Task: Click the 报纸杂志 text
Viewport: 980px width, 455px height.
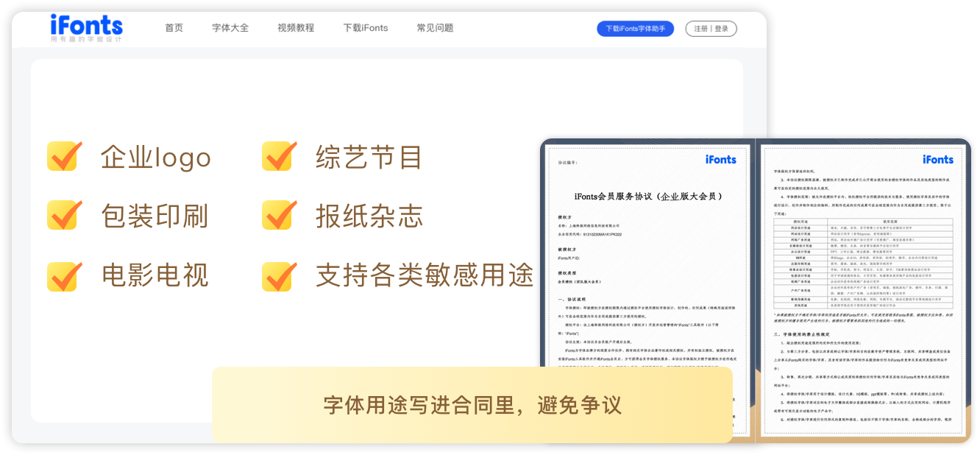Action: pyautogui.click(x=369, y=216)
